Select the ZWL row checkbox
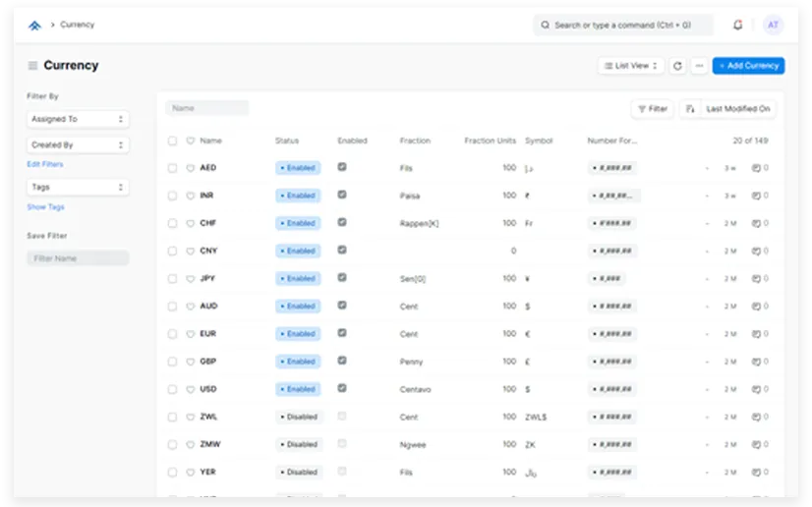The height and width of the screenshot is (507, 812). coord(172,417)
